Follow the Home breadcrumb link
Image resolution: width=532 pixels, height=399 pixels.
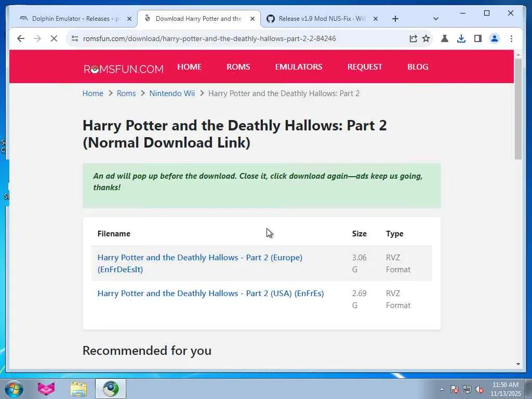pos(92,94)
